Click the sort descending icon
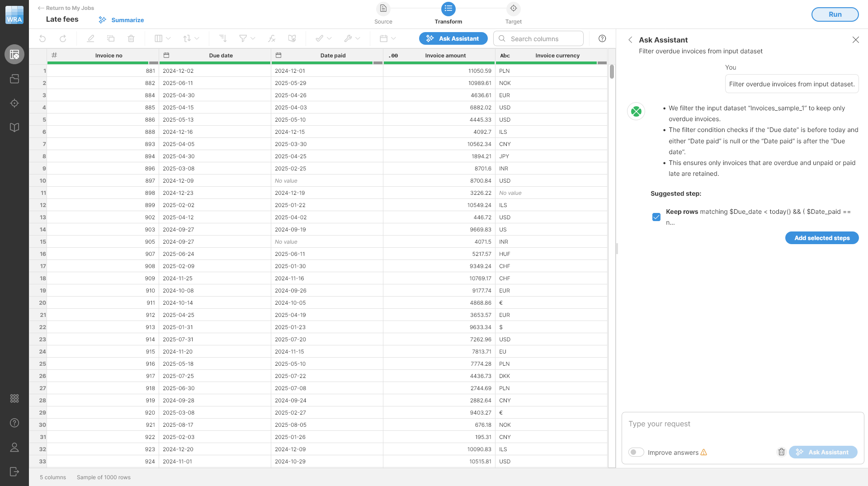The image size is (868, 486). tap(222, 39)
